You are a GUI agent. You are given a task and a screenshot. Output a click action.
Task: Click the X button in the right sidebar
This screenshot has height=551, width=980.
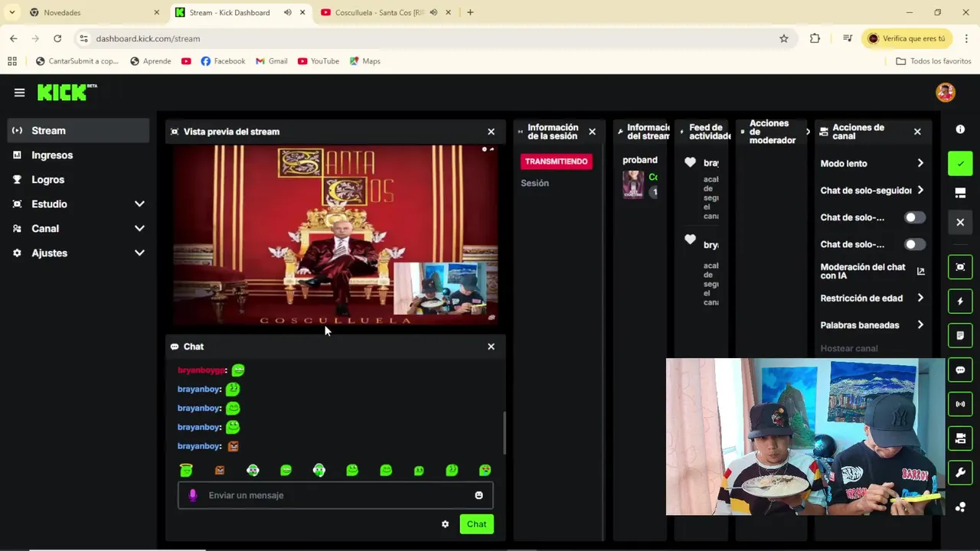click(960, 222)
